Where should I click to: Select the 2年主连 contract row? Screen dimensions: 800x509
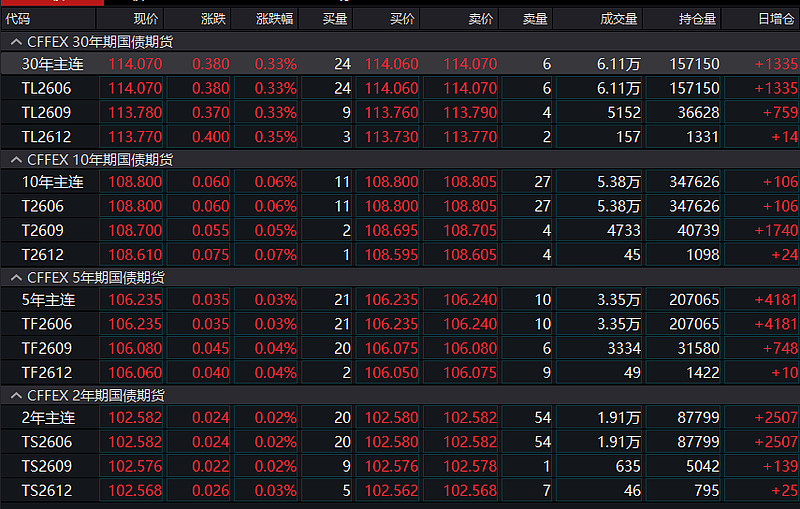(400, 417)
